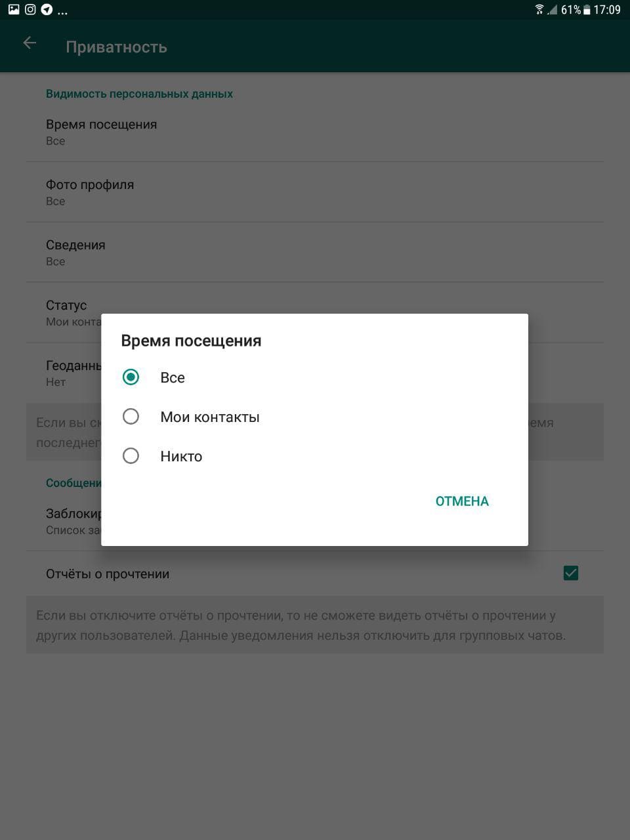Open the Telegram notification icon
The height and width of the screenshot is (840, 630).
tap(47, 10)
